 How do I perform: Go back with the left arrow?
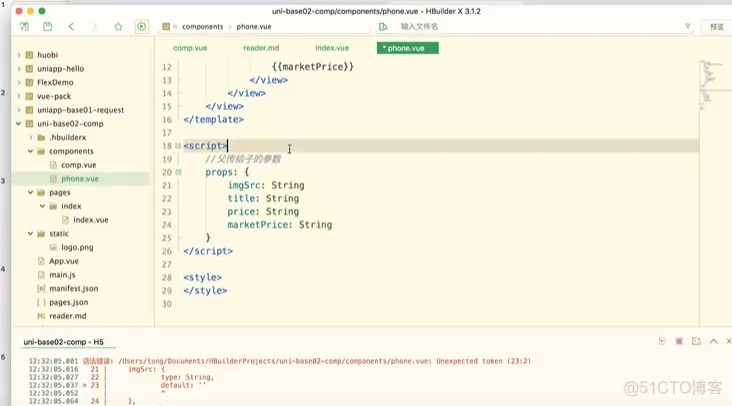click(71, 27)
